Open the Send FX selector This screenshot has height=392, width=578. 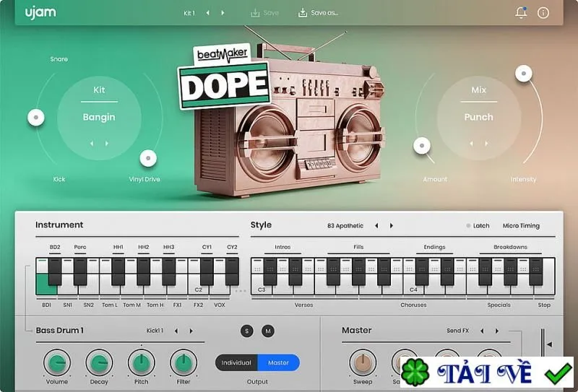click(x=457, y=331)
